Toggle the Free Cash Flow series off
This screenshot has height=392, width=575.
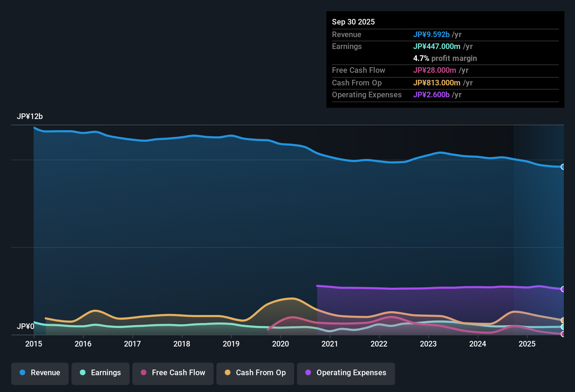(173, 373)
